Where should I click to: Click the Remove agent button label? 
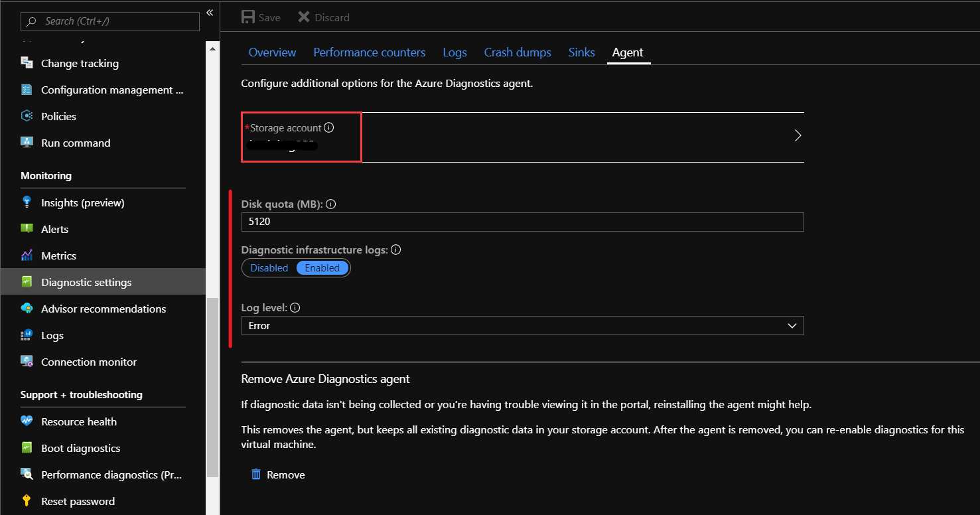(286, 475)
